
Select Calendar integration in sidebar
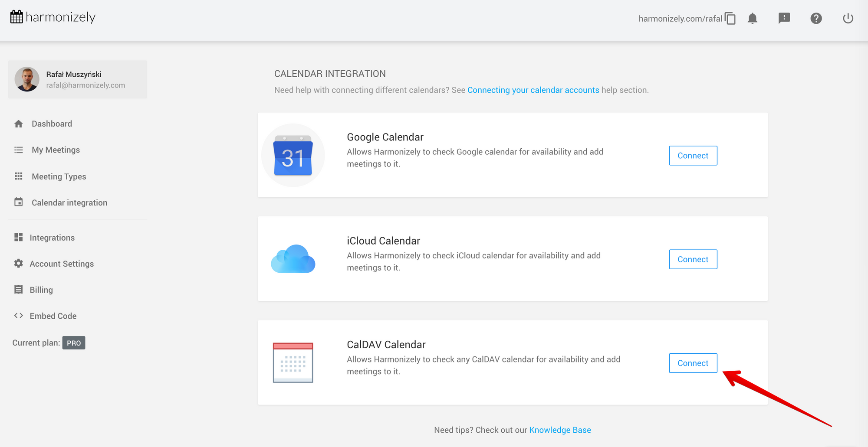[69, 202]
